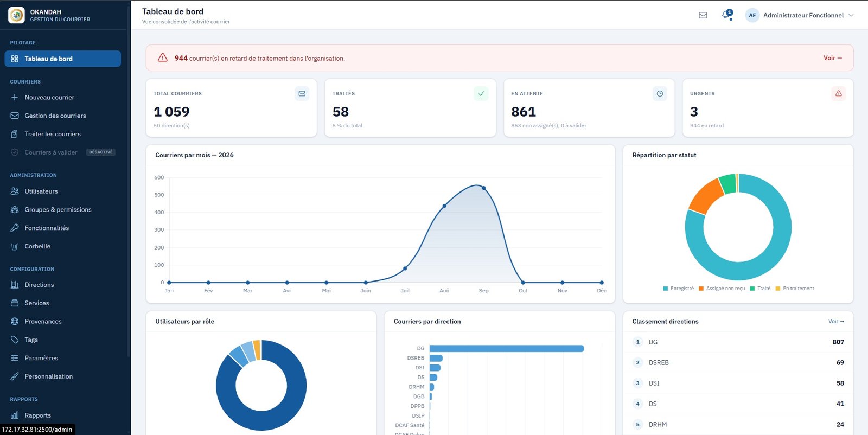Open Courriers à valider menu item
This screenshot has height=435, width=868.
tap(62, 152)
